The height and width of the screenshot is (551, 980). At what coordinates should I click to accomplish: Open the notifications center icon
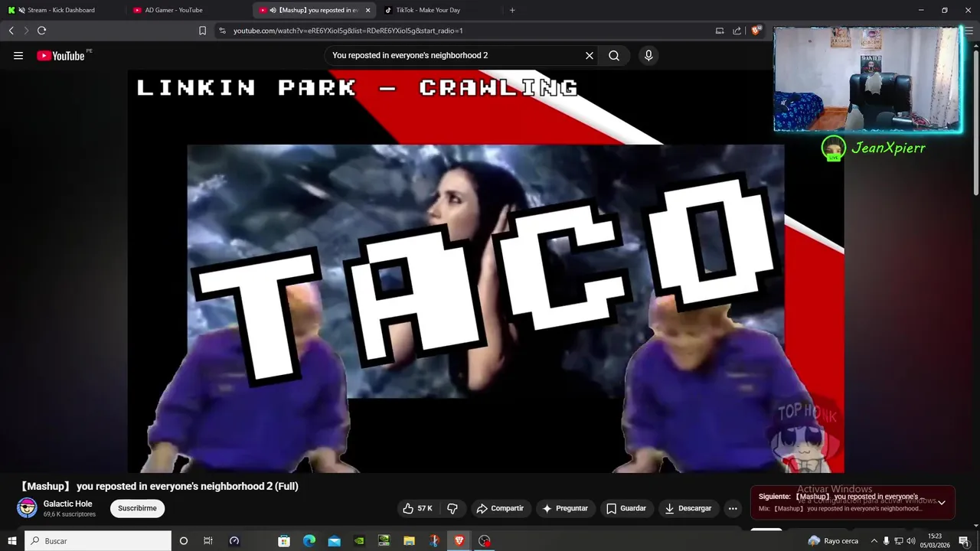click(964, 541)
